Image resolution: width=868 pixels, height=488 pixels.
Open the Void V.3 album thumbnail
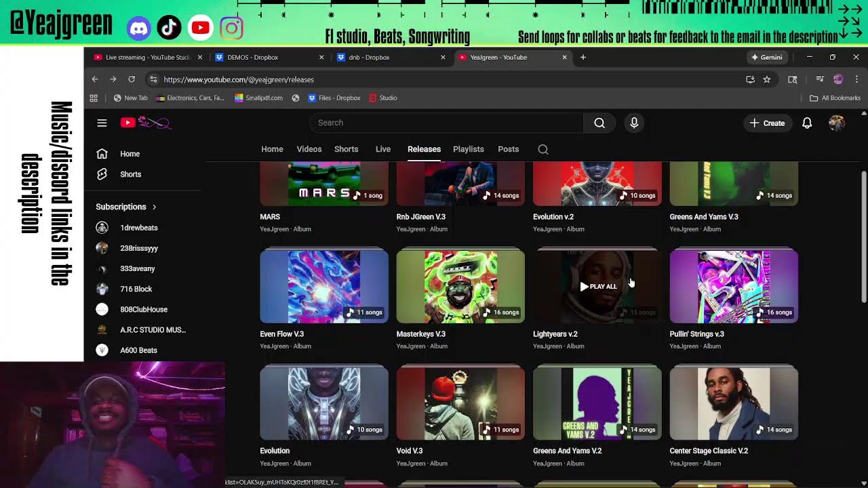point(460,404)
